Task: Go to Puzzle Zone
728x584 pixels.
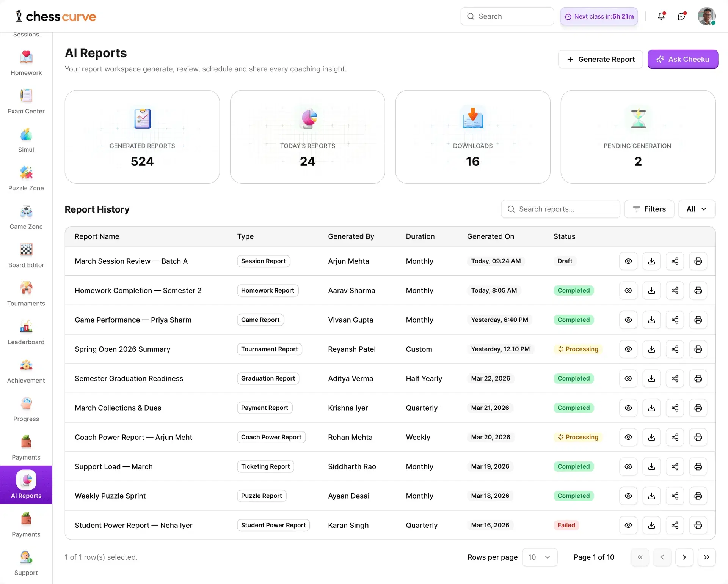Action: pos(26,178)
